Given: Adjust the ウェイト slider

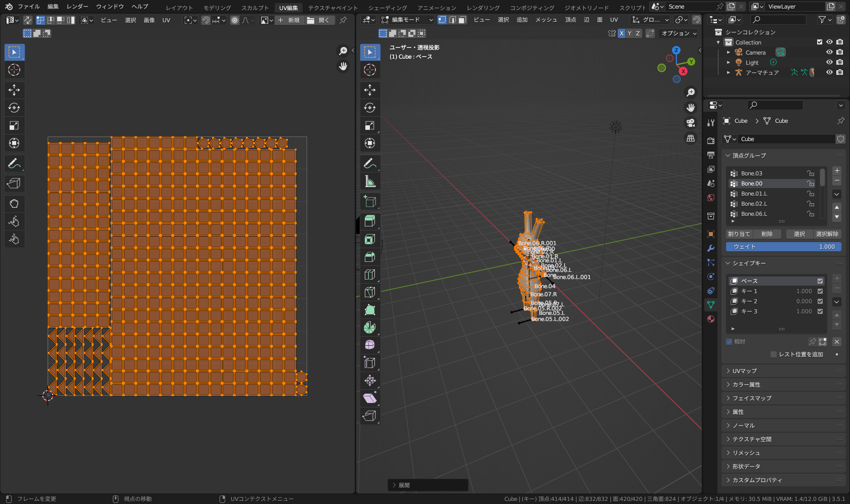Looking at the screenshot, I should click(783, 247).
